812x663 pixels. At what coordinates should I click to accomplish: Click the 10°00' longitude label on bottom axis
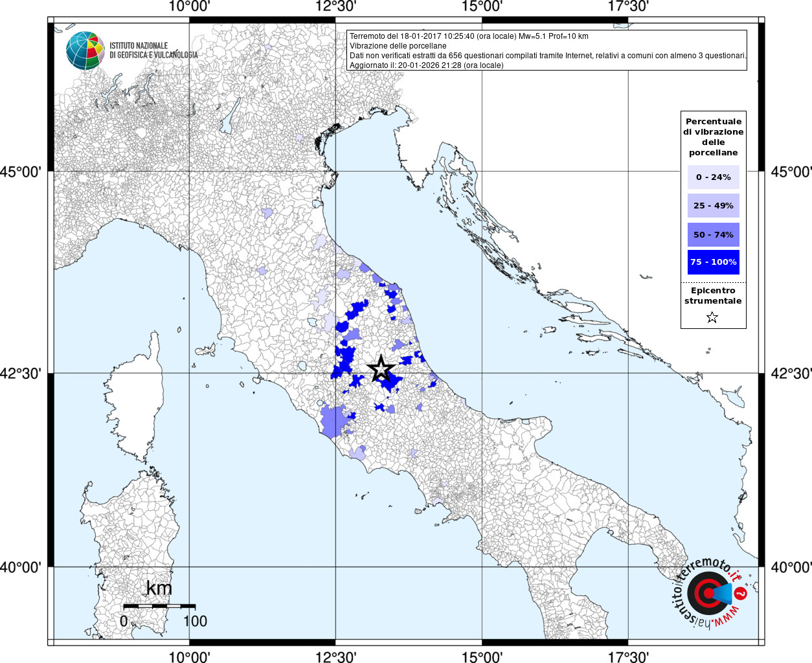pos(189,657)
